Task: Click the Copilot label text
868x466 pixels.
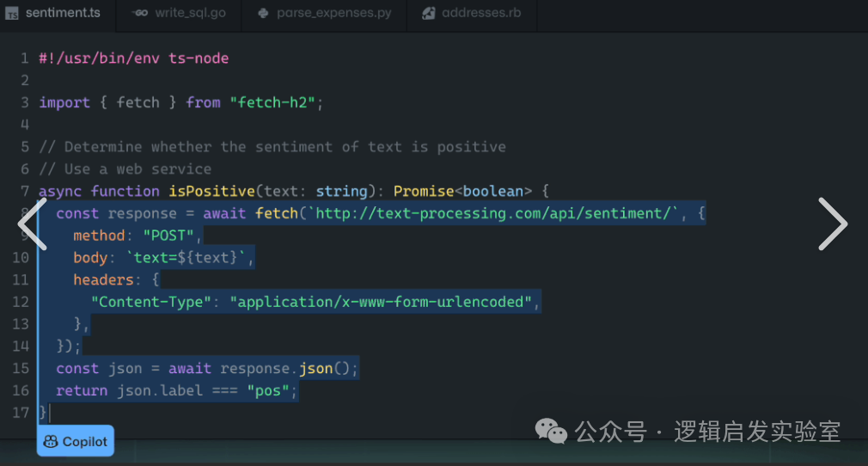Action: point(84,442)
